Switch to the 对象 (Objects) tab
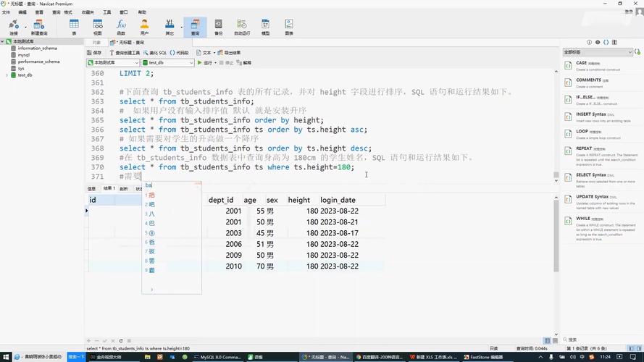The width and height of the screenshot is (644, 362). click(x=96, y=42)
